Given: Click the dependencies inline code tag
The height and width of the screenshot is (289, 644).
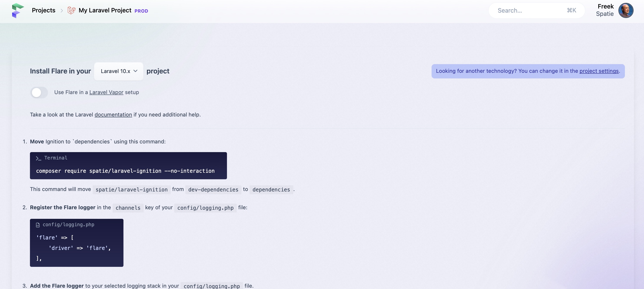Looking at the screenshot, I should [x=271, y=189].
